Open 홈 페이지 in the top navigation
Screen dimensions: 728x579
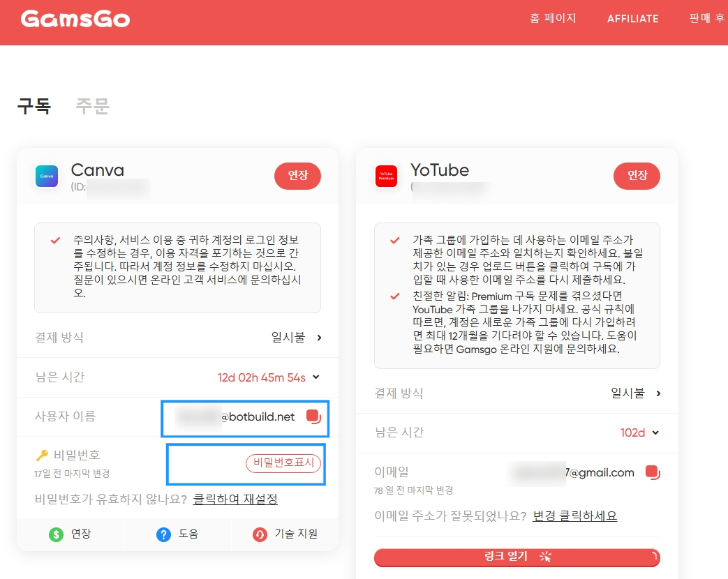[553, 19]
